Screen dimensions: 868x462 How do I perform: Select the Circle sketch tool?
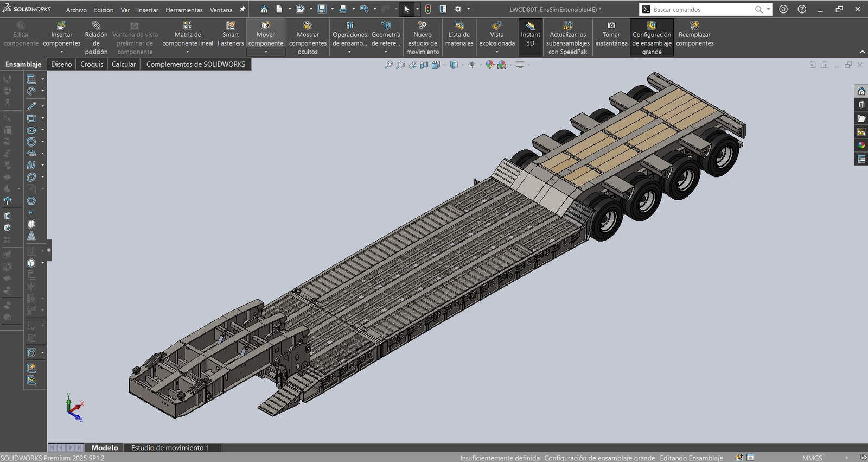point(31,142)
